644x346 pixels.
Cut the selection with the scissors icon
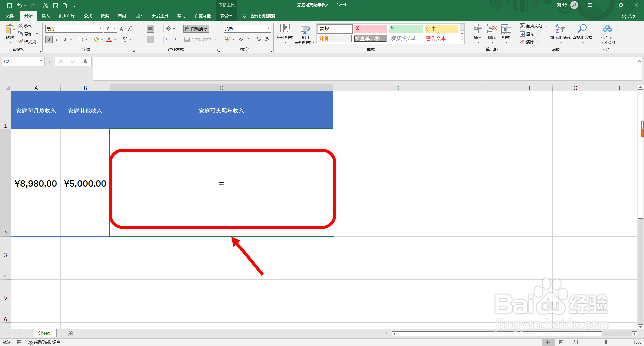(21, 26)
